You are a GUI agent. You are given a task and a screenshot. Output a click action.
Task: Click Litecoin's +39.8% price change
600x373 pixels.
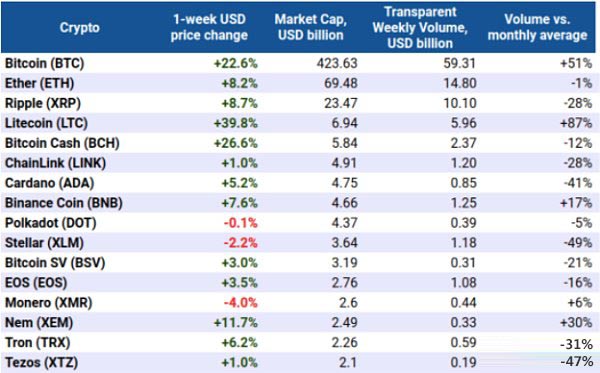pos(236,123)
